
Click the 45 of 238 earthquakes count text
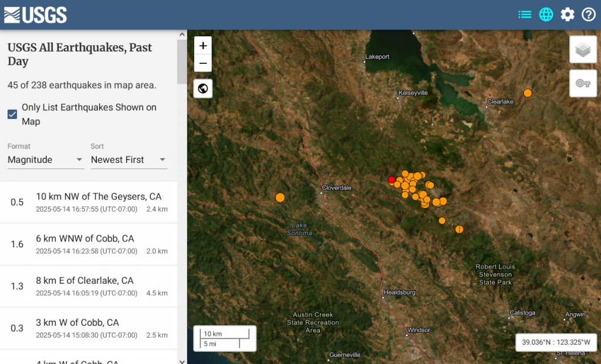pos(82,85)
